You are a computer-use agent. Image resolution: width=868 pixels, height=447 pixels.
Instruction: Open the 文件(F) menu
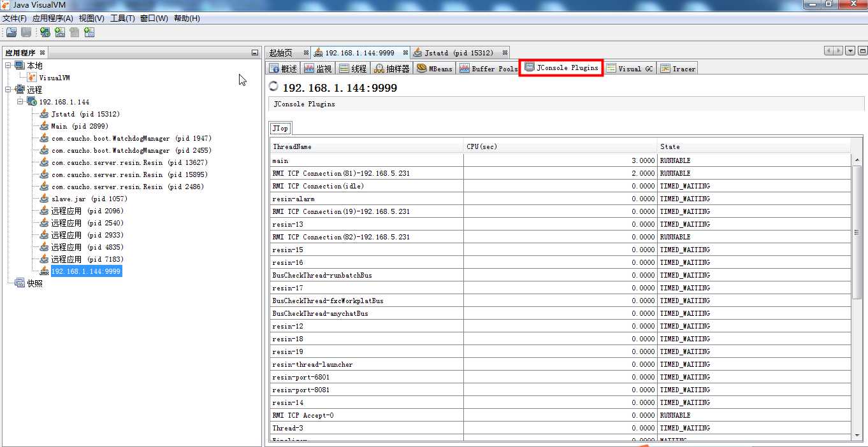pos(15,18)
